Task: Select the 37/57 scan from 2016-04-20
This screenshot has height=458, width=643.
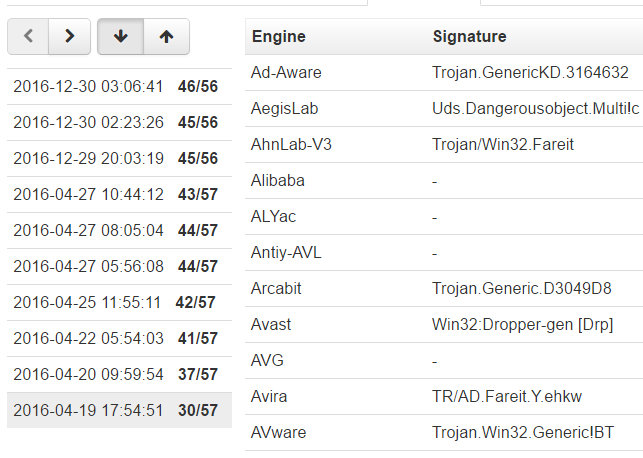Action: [x=119, y=374]
